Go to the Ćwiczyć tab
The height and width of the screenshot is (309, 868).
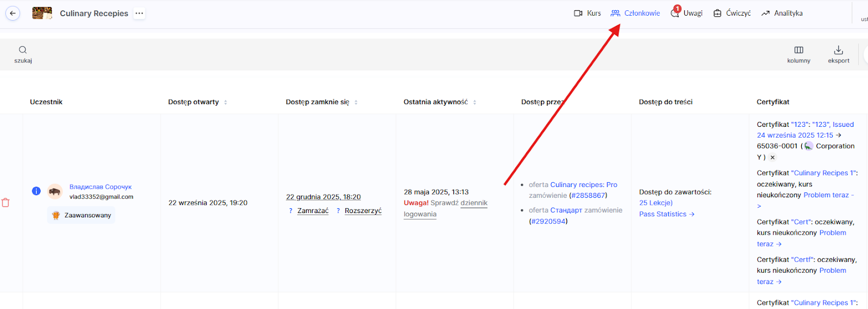(732, 14)
